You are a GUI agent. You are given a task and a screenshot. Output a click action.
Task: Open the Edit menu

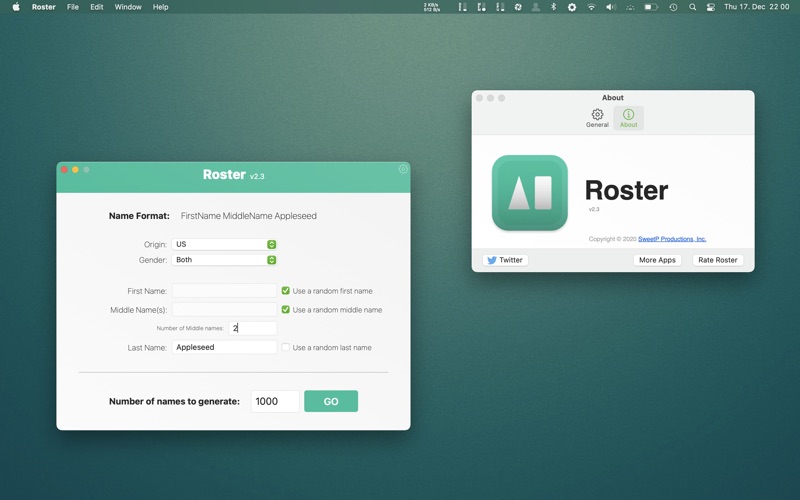coord(96,7)
